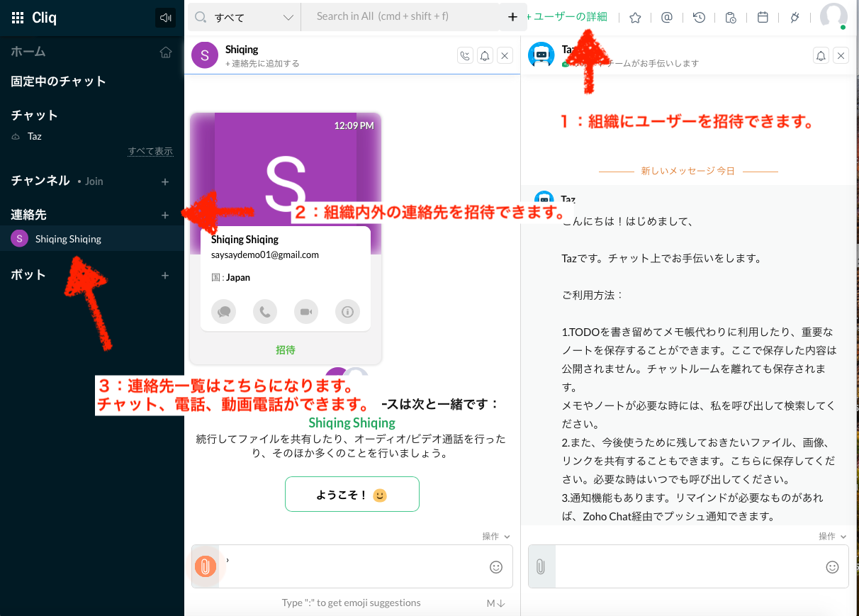
Task: Toggle markdown M↓ in Shiqing chat
Action: click(496, 603)
